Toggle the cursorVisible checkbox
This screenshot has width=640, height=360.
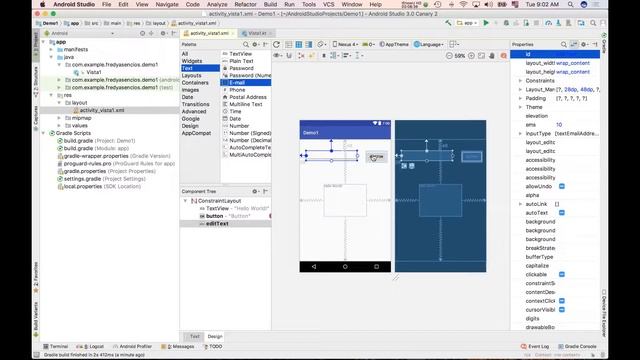point(562,310)
